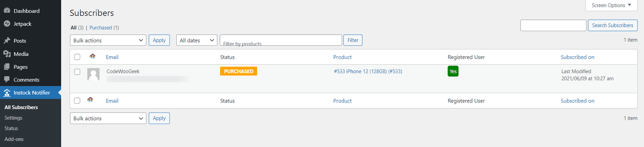Viewport: 644px width, 147px height.
Task: Select the Instock Notifier menu icon
Action: tap(7, 93)
